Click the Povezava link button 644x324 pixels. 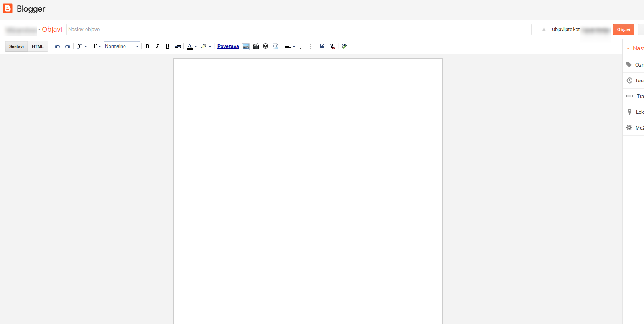pyautogui.click(x=228, y=46)
